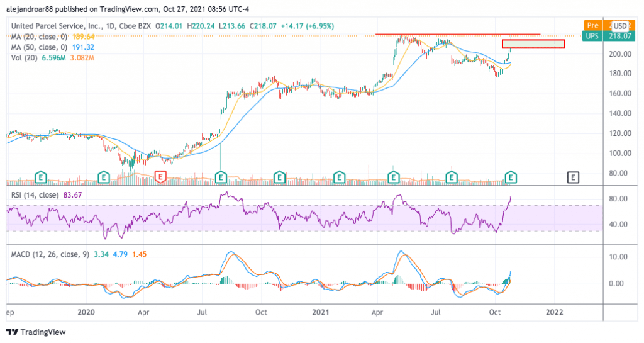This screenshot has height=343, width=644.
Task: Select the RSI (14, close) legend
Action: 35,195
